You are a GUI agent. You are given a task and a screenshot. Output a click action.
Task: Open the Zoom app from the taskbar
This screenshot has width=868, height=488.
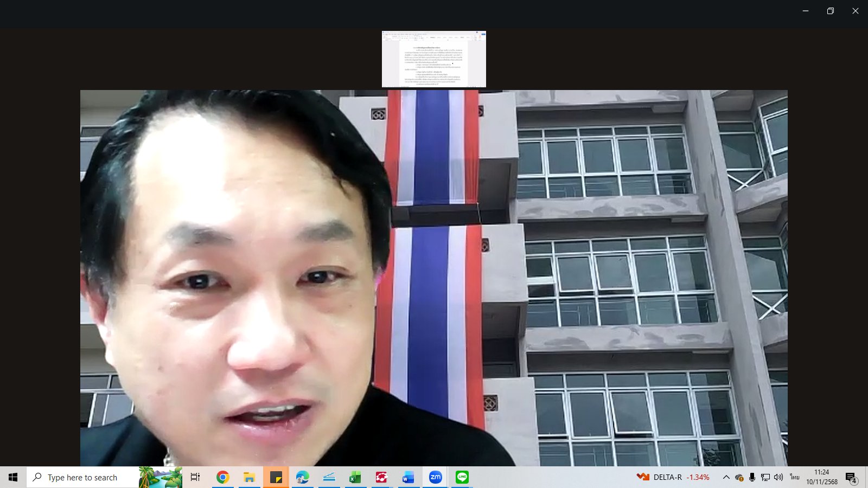coord(435,477)
